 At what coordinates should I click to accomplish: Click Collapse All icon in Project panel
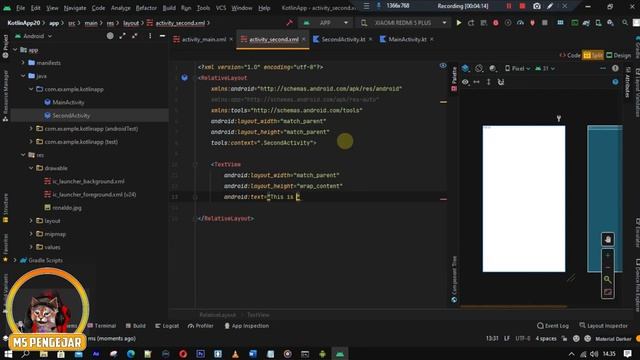[x=135, y=36]
